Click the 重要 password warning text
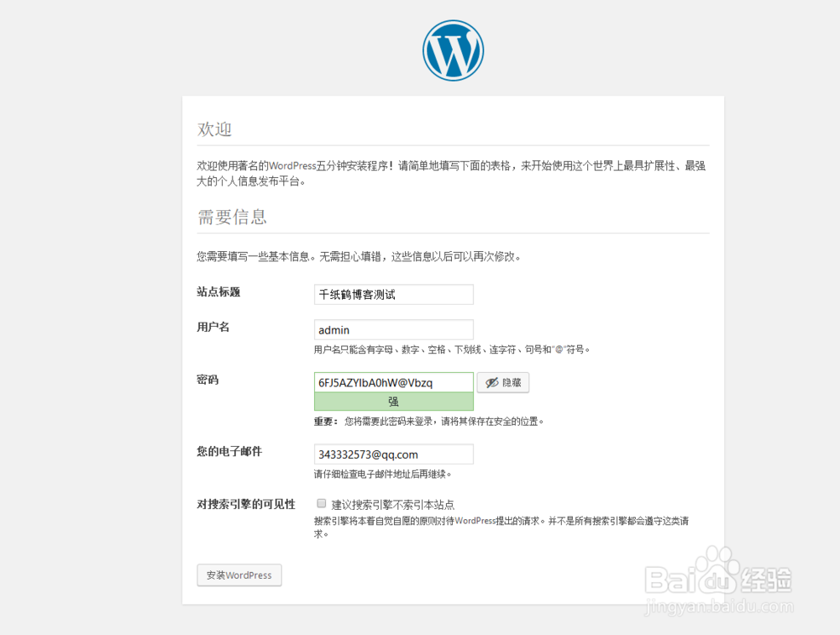 click(x=428, y=421)
